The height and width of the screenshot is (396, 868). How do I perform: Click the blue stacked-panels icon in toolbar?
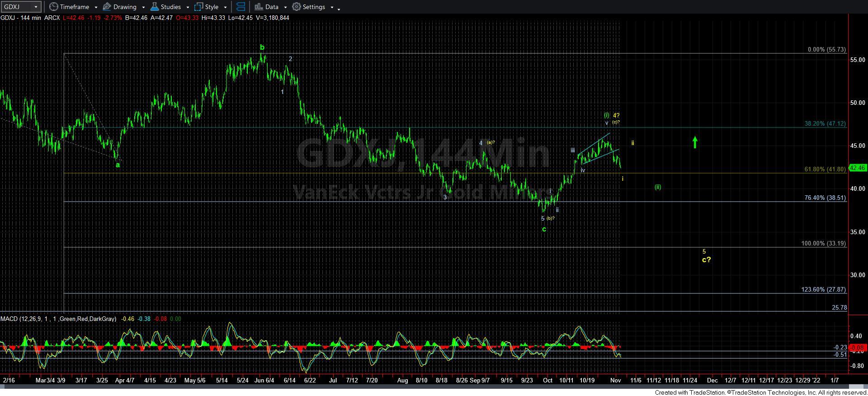coord(241,7)
